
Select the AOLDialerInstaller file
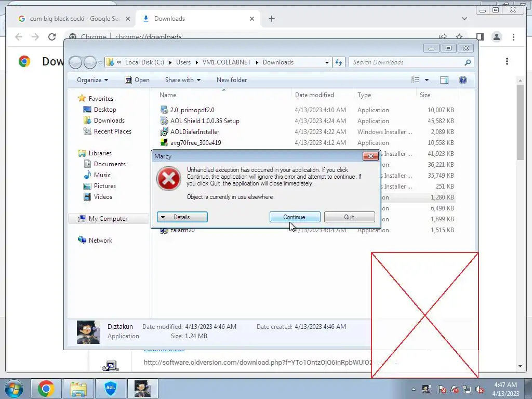tap(195, 132)
